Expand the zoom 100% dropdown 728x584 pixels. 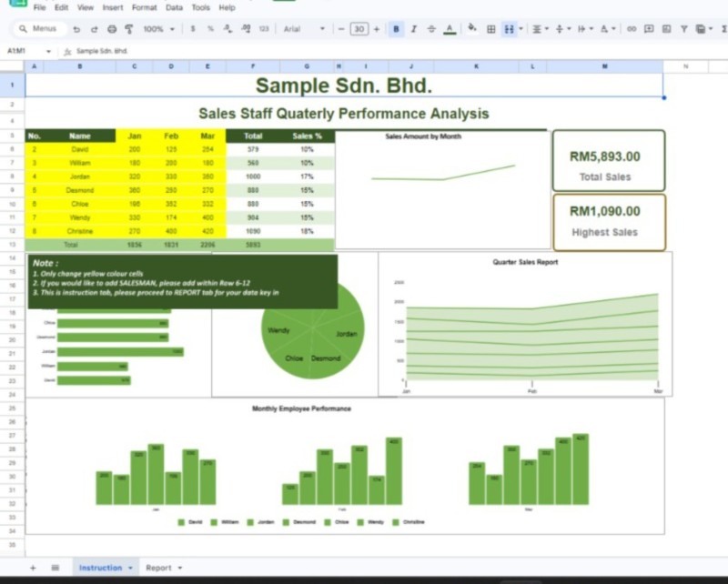point(158,29)
